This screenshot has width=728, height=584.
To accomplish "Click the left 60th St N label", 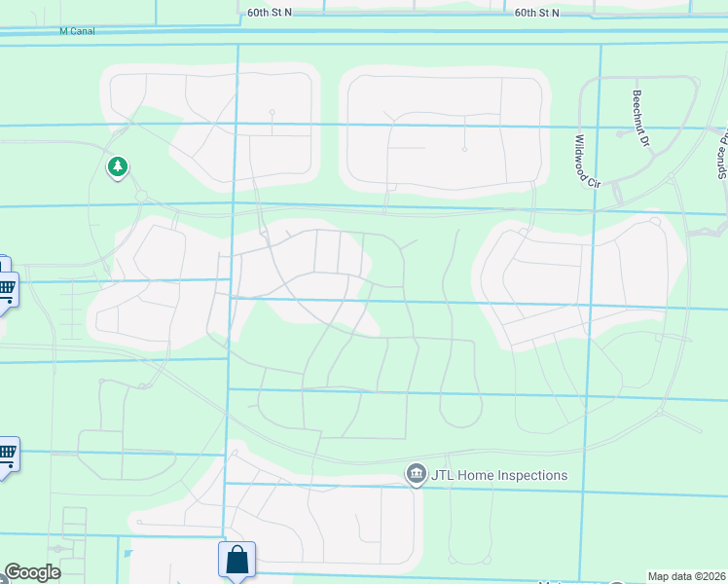I will coord(270,13).
